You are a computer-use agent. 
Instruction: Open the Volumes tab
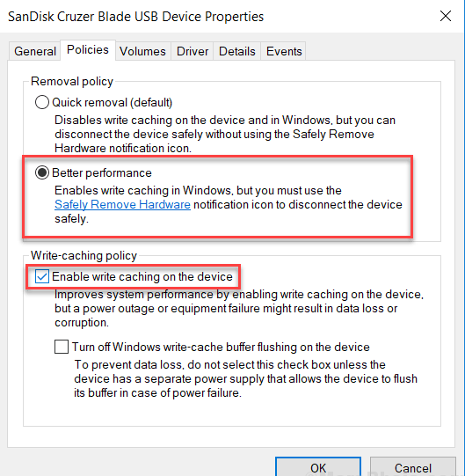(x=142, y=51)
